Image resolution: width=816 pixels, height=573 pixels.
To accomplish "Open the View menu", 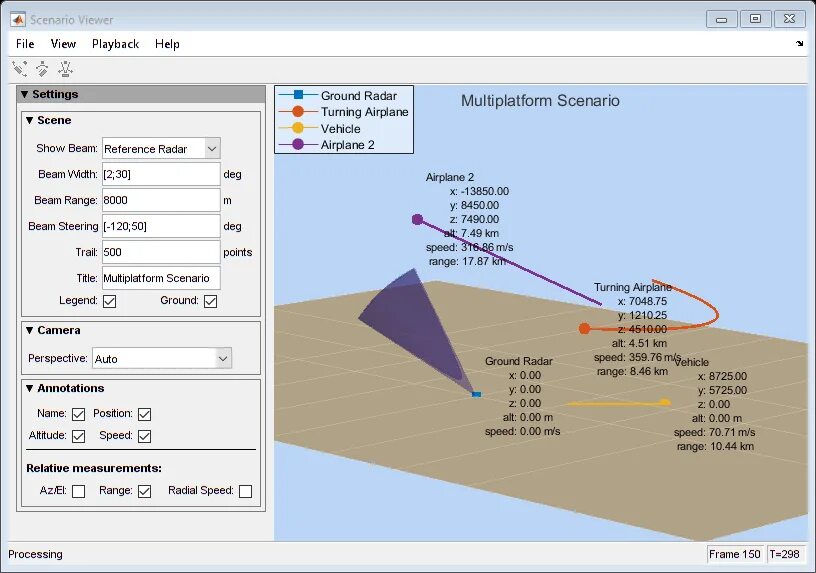I will tap(63, 44).
